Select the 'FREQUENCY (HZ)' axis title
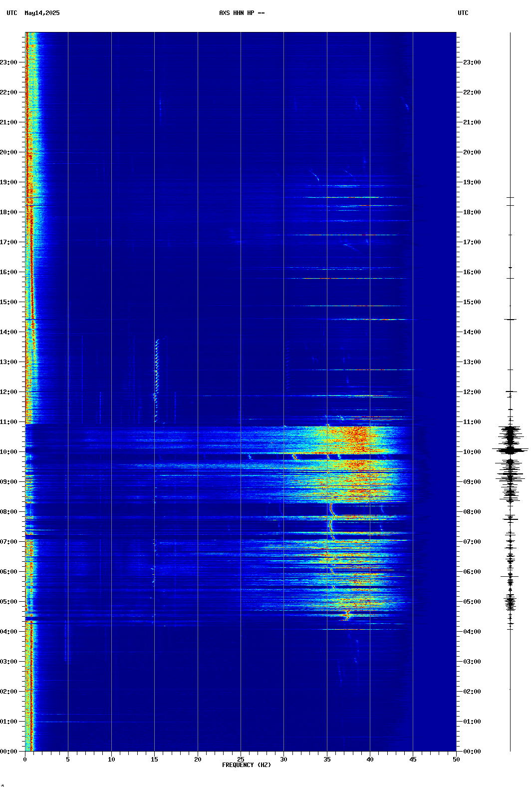 (247, 765)
